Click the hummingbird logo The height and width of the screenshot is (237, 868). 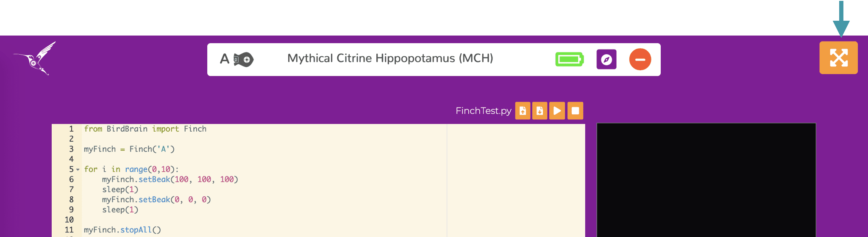(x=36, y=58)
